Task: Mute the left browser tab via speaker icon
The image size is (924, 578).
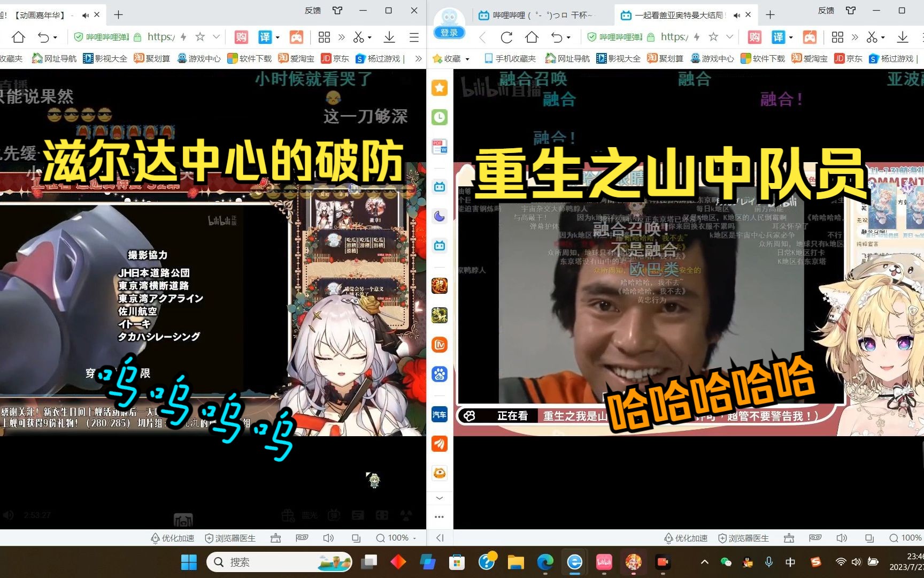Action: 86,15
